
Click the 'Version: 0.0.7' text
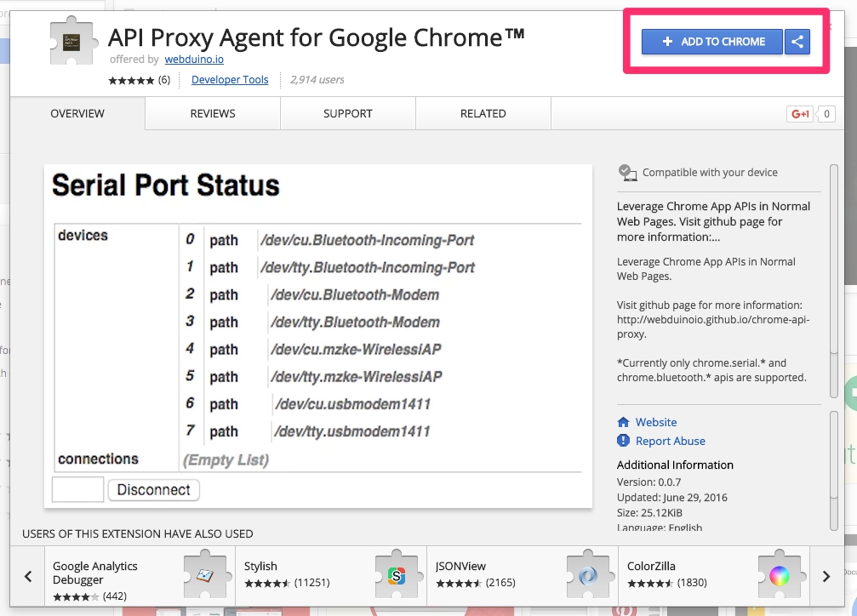pyautogui.click(x=648, y=482)
